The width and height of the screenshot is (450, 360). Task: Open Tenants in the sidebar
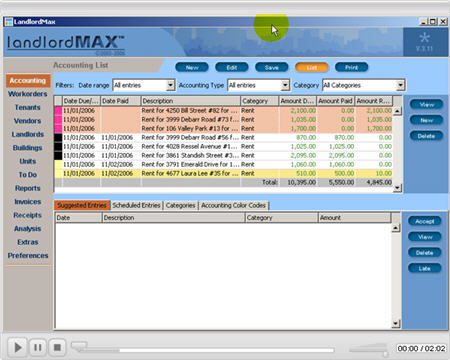[x=28, y=107]
